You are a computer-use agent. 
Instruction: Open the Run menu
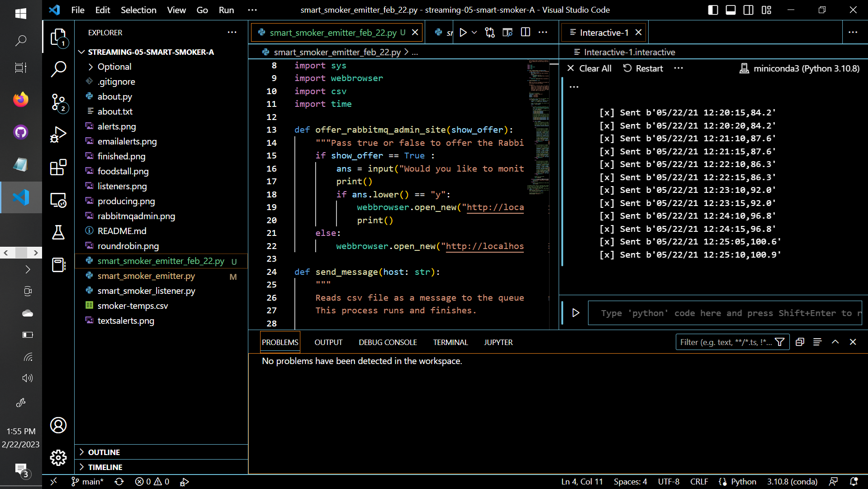[x=226, y=10]
